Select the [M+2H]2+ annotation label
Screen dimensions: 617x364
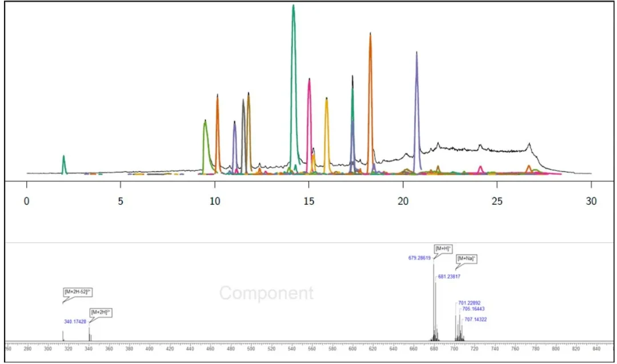coord(101,313)
